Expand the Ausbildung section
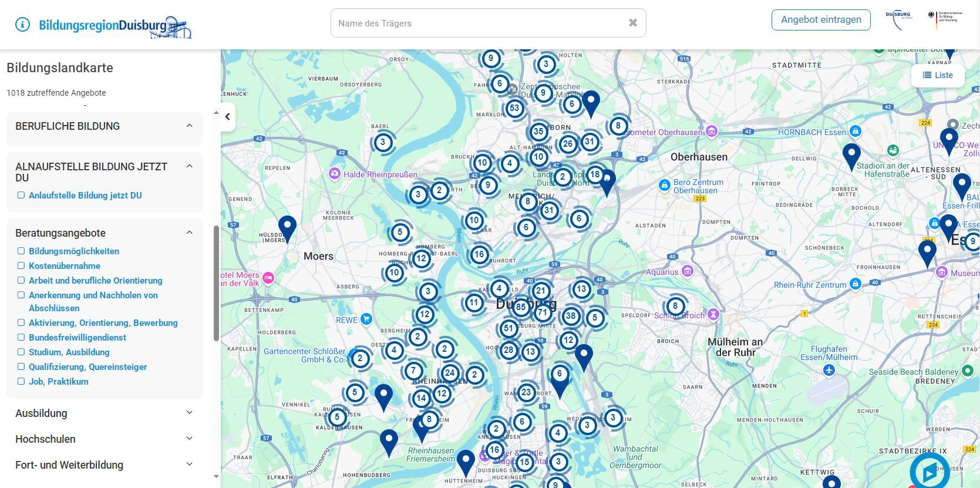The image size is (980, 488). tap(189, 413)
